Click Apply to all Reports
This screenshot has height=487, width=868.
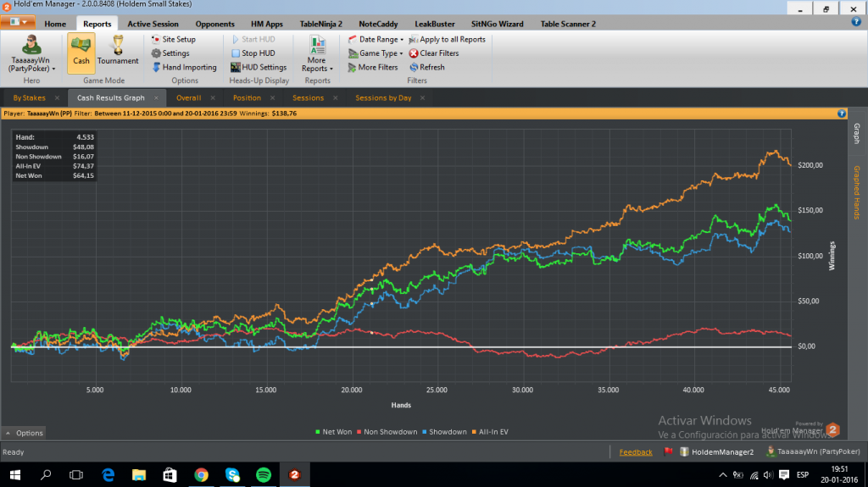click(x=447, y=40)
